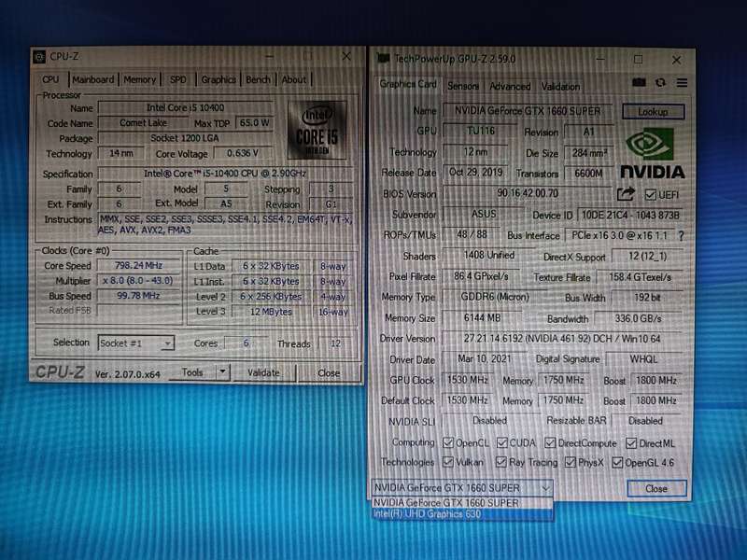Viewport: 747px width, 560px height.
Task: Click the Intel Core i5 logo
Action: click(x=317, y=130)
